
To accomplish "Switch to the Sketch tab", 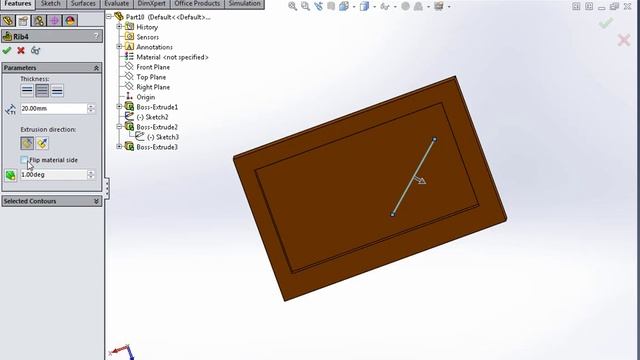I will coord(51,4).
